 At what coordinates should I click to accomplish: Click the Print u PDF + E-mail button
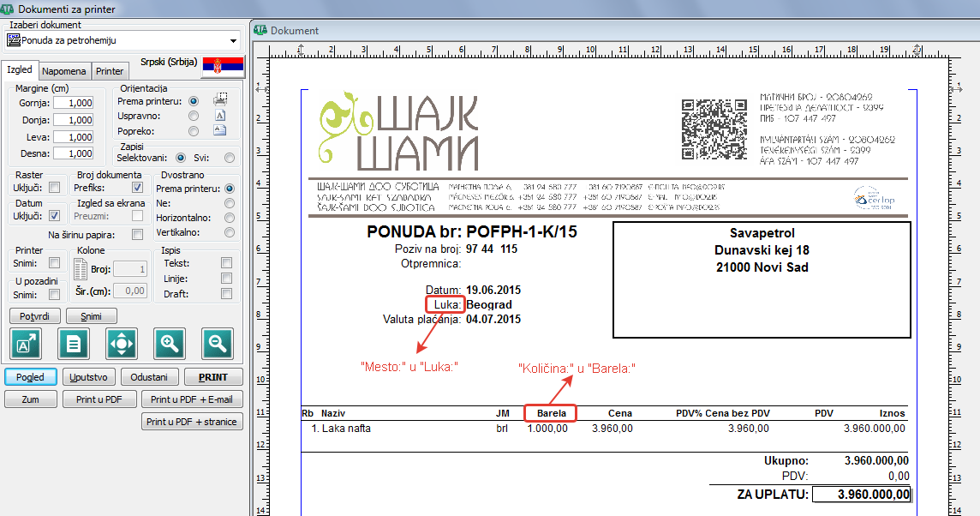(193, 399)
